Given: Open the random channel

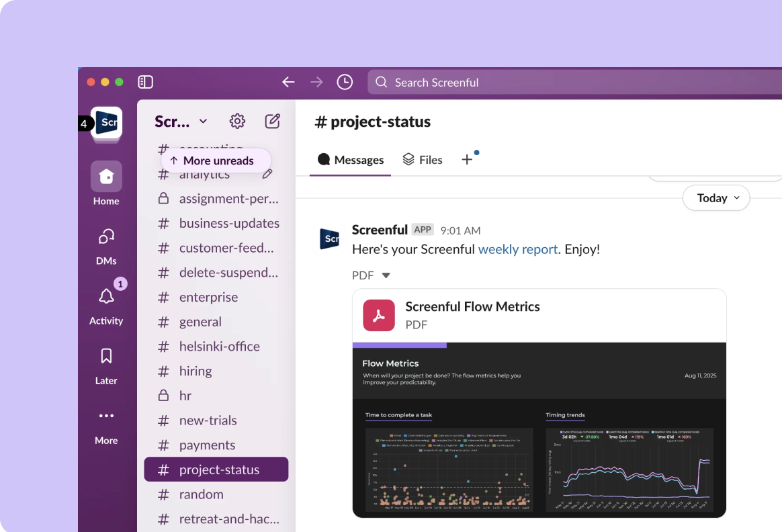Looking at the screenshot, I should (x=216, y=494).
